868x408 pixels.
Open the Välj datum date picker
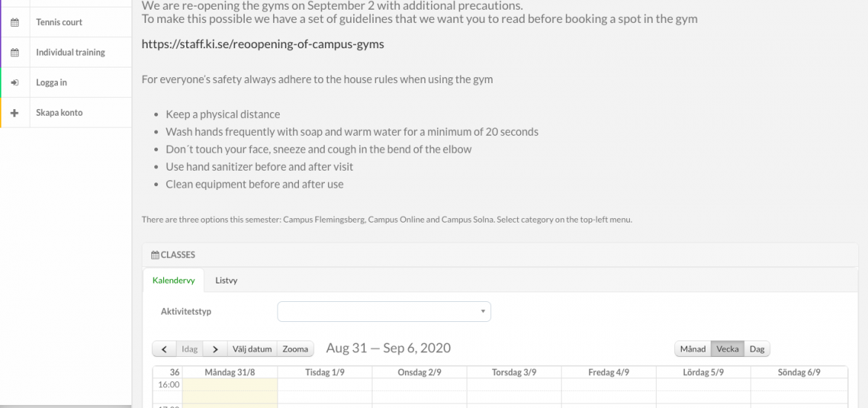click(x=252, y=349)
